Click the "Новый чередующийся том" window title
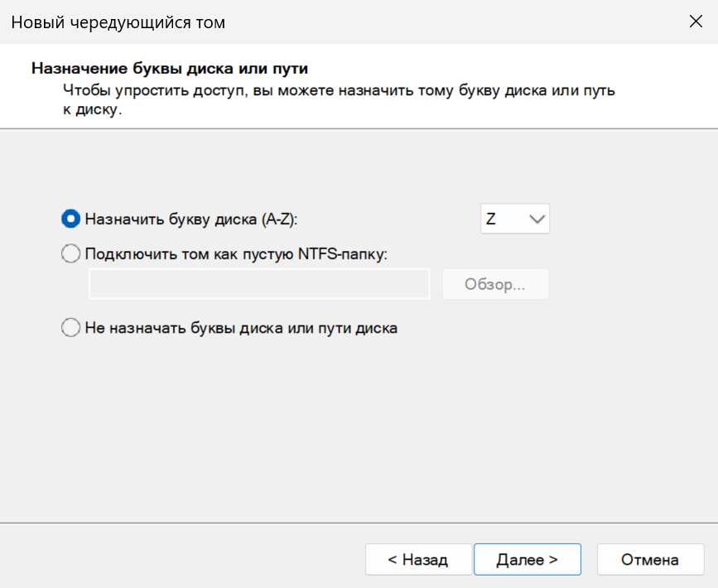This screenshot has height=588, width=718. [118, 22]
